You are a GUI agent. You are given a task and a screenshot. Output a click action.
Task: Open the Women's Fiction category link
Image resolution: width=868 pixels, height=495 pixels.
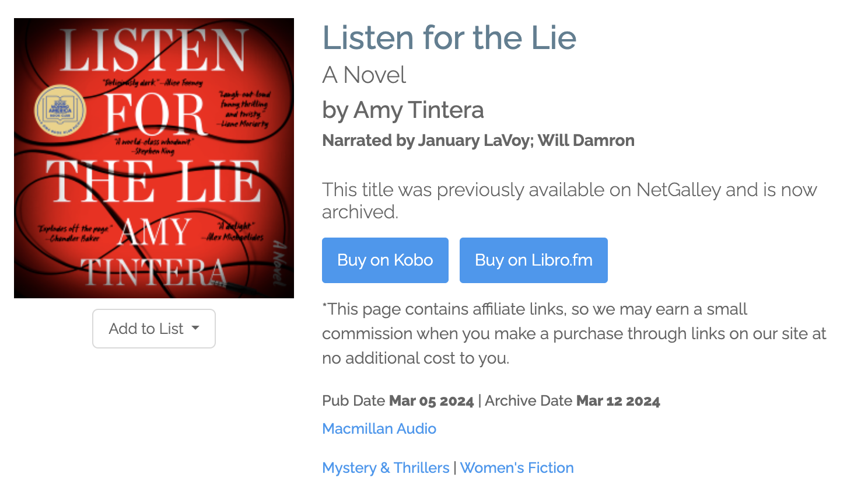pyautogui.click(x=517, y=468)
